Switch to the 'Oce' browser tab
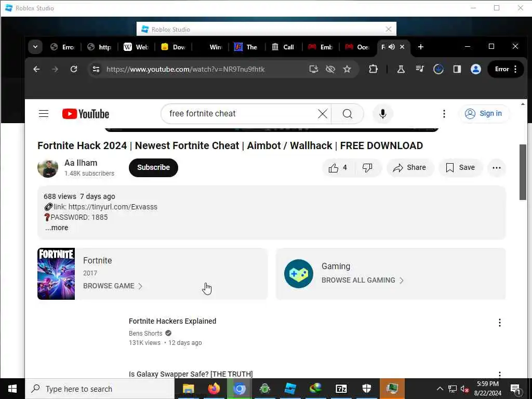 [x=357, y=47]
